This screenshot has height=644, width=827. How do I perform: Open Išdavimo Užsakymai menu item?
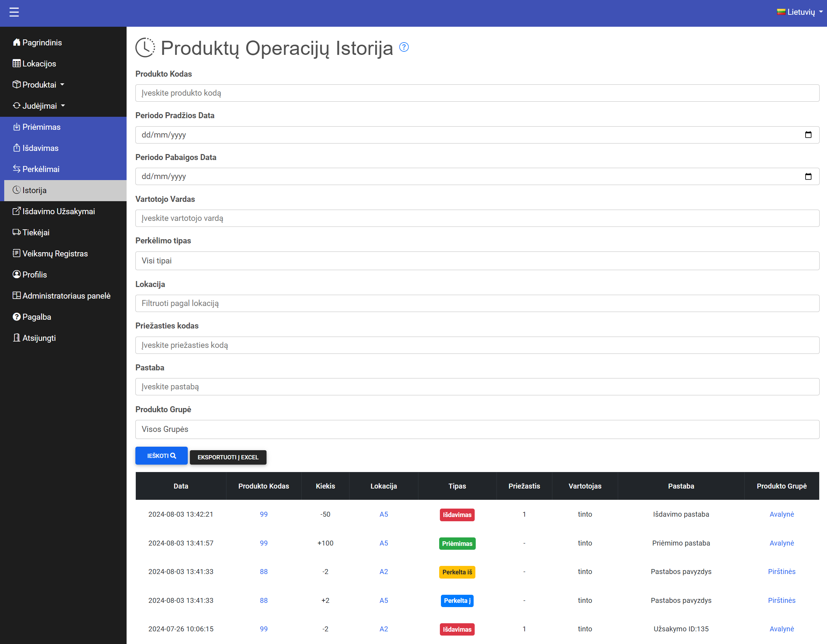(x=58, y=211)
